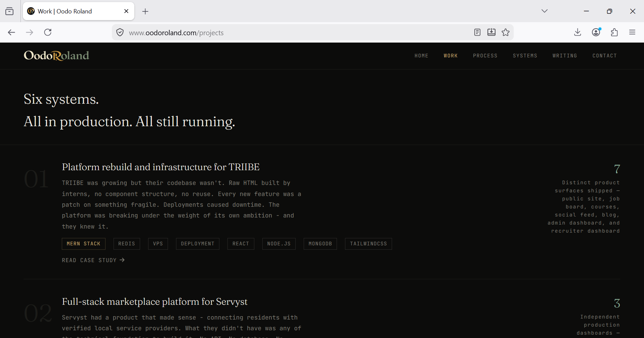Open the extensions panel

tap(614, 32)
